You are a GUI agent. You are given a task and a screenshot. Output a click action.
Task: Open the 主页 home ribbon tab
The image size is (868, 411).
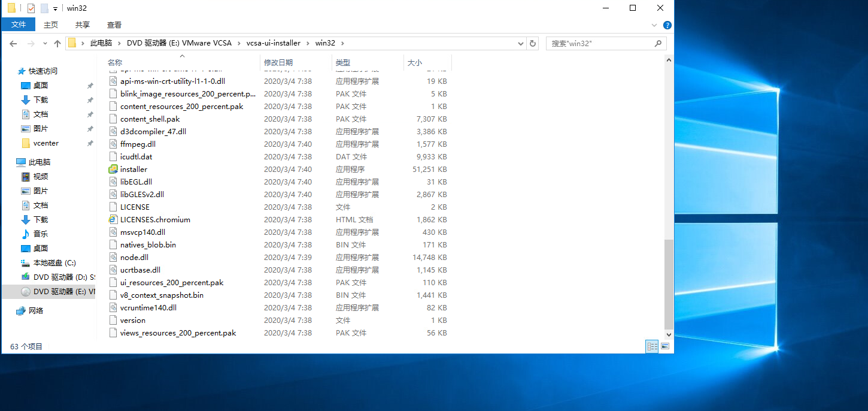(x=51, y=25)
